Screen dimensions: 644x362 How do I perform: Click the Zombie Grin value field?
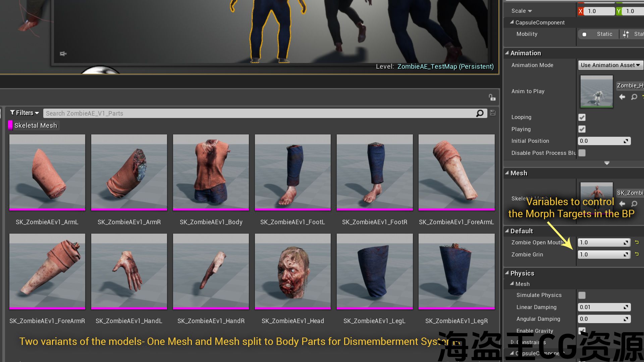click(600, 255)
